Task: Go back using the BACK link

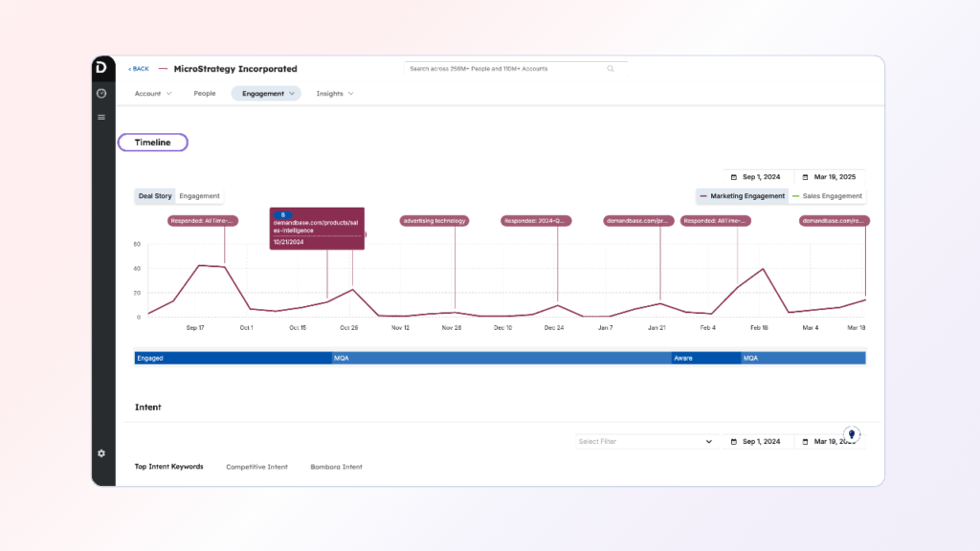Action: pos(139,69)
